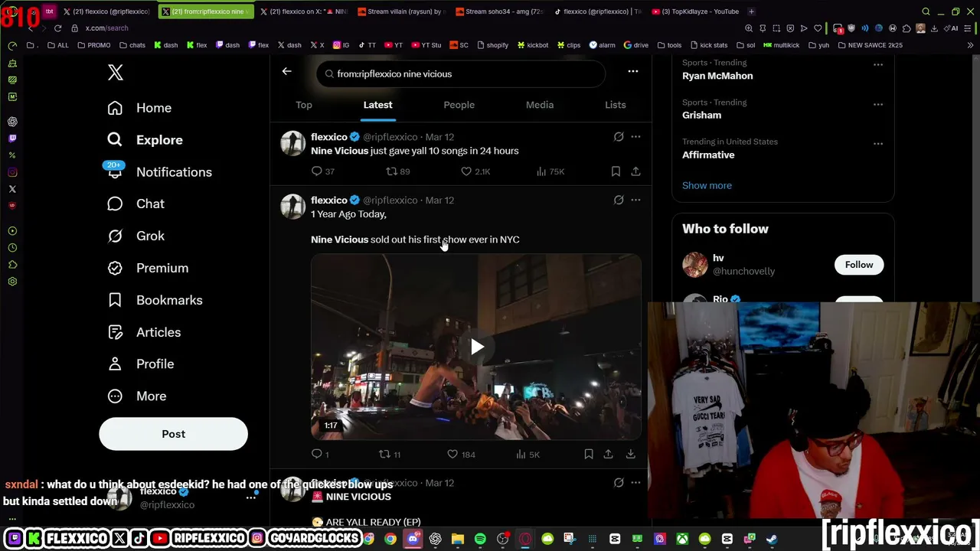Click the search query input field
Viewport: 980px width, 551px height.
tap(461, 73)
